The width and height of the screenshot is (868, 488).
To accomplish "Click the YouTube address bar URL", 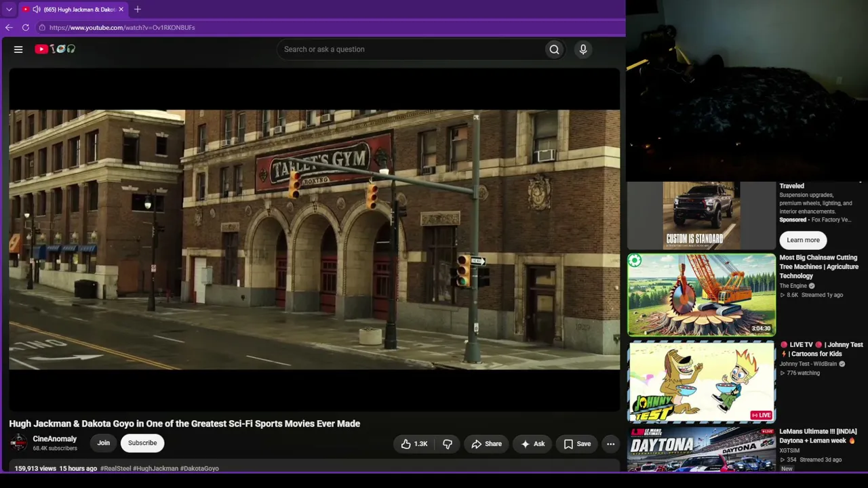I will click(x=122, y=28).
